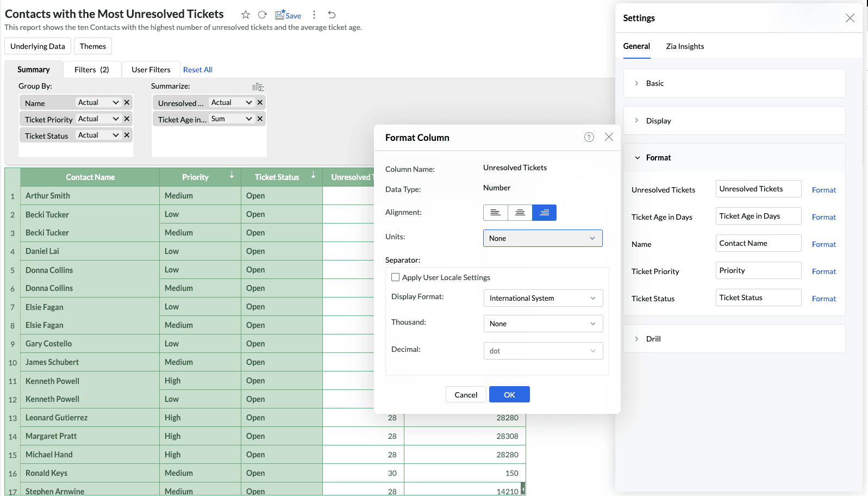868x496 pixels.
Task: Open the Units dropdown
Action: tap(543, 238)
